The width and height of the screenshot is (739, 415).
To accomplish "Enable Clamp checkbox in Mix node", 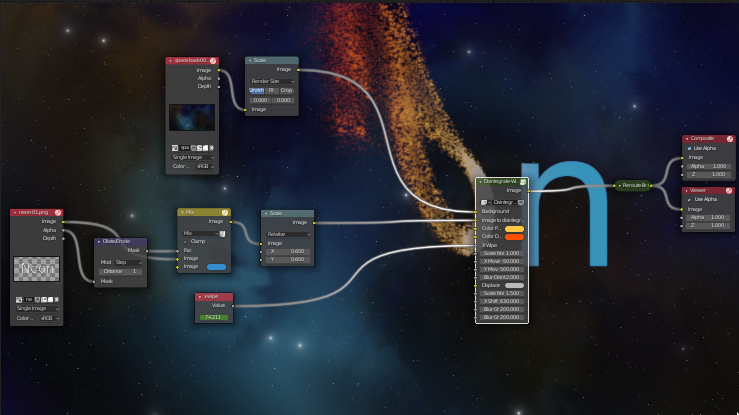I will [185, 242].
